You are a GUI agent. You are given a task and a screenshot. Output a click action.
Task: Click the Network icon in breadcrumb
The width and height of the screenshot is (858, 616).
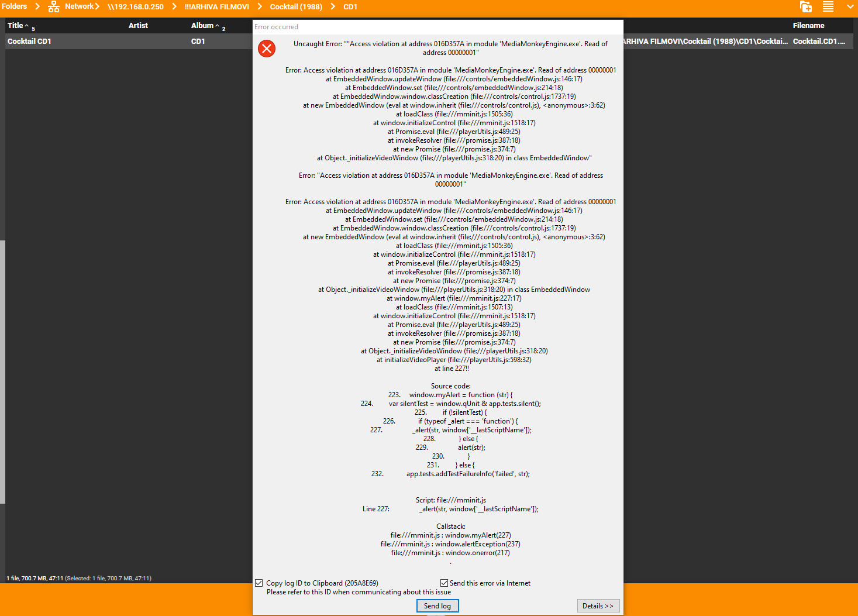pyautogui.click(x=54, y=7)
